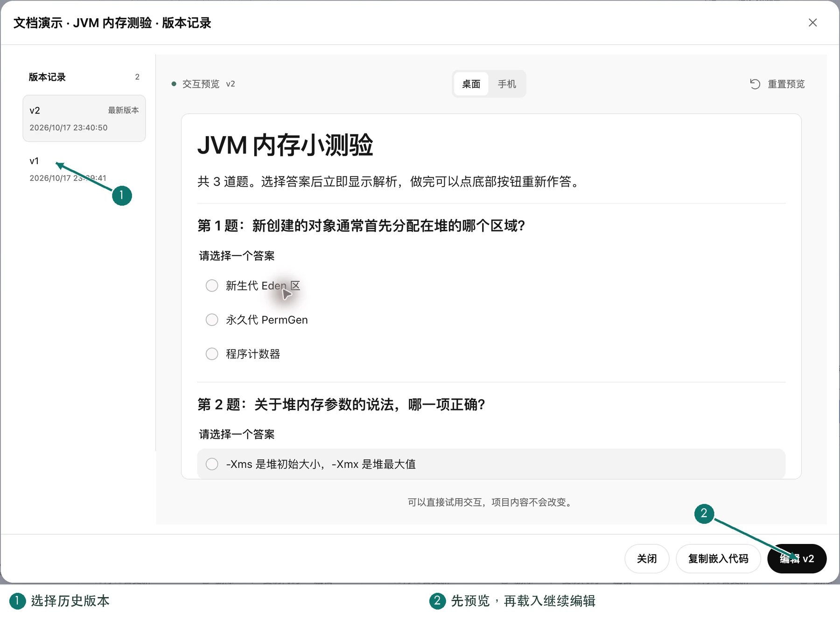
Task: Click the 复制嵌入代码 button
Action: pos(718,558)
